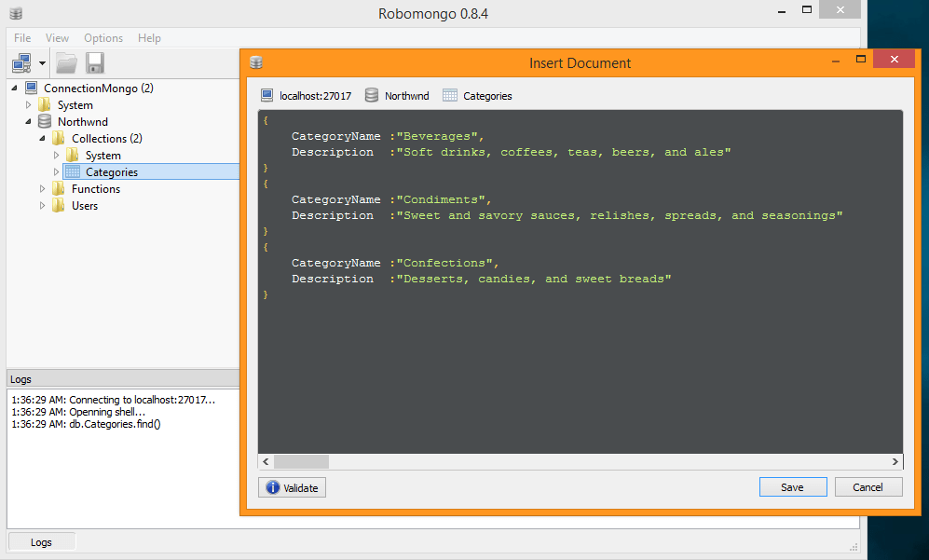Viewport: 929px width, 560px height.
Task: Open the Options menu
Action: 103,38
